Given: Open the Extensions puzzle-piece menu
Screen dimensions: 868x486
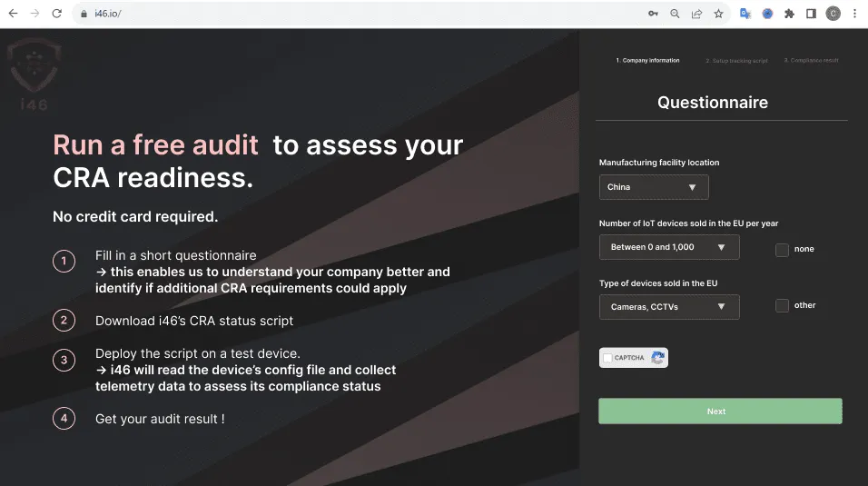Looking at the screenshot, I should tap(789, 14).
